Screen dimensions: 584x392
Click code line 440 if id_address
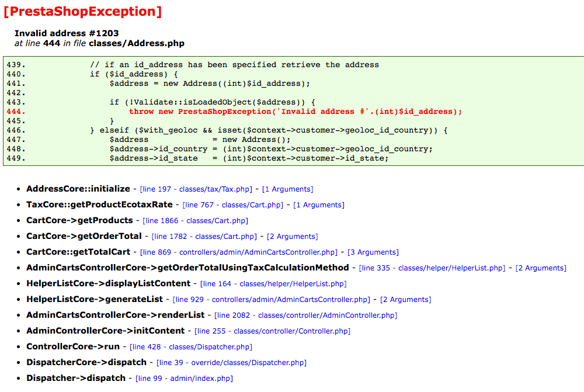tap(134, 74)
